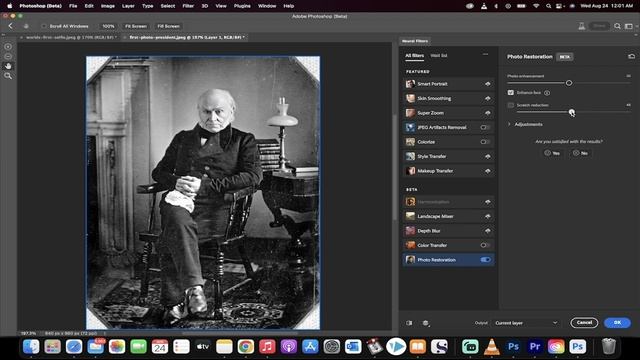Viewport: 640px width, 360px height.
Task: Choose the add-to-selection plus tool
Action: (x=8, y=47)
